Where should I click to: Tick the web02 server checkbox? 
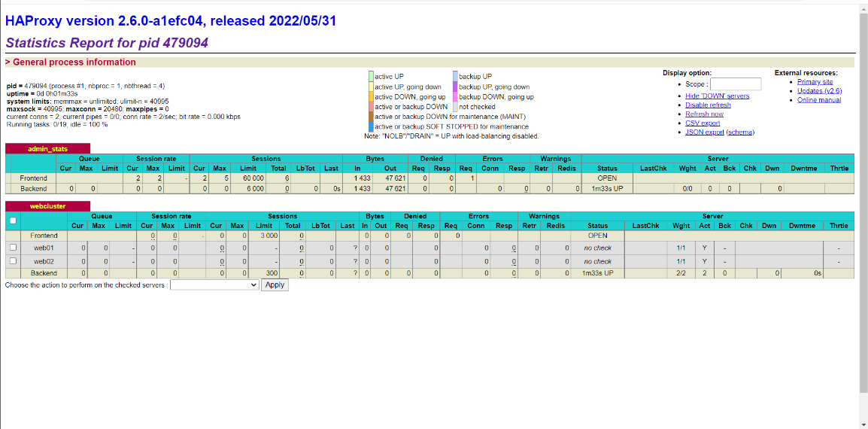point(14,260)
